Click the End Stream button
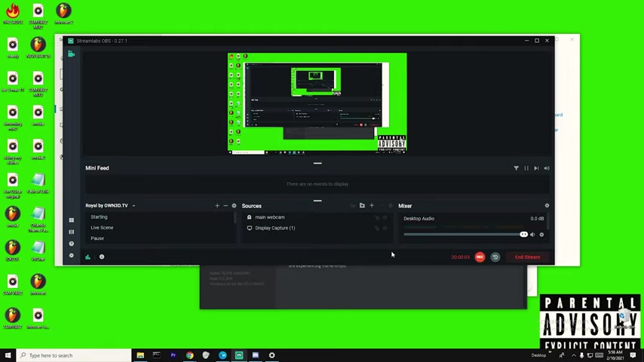 [527, 257]
